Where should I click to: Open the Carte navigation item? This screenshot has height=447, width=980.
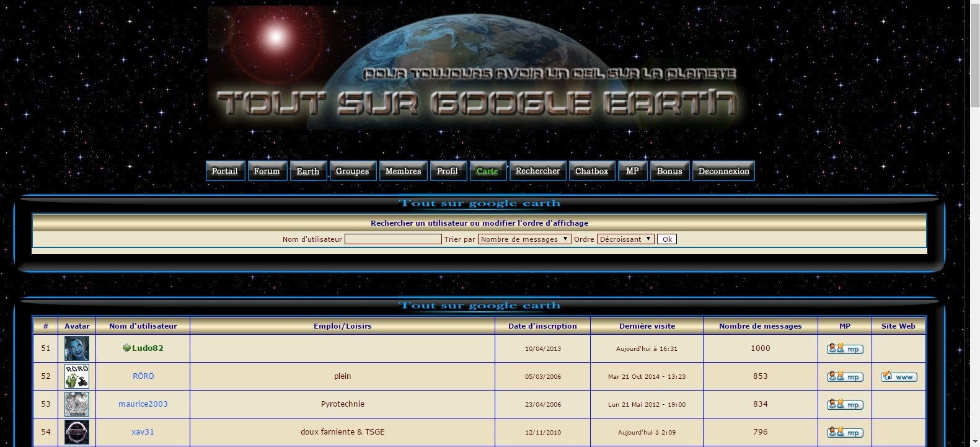(488, 171)
